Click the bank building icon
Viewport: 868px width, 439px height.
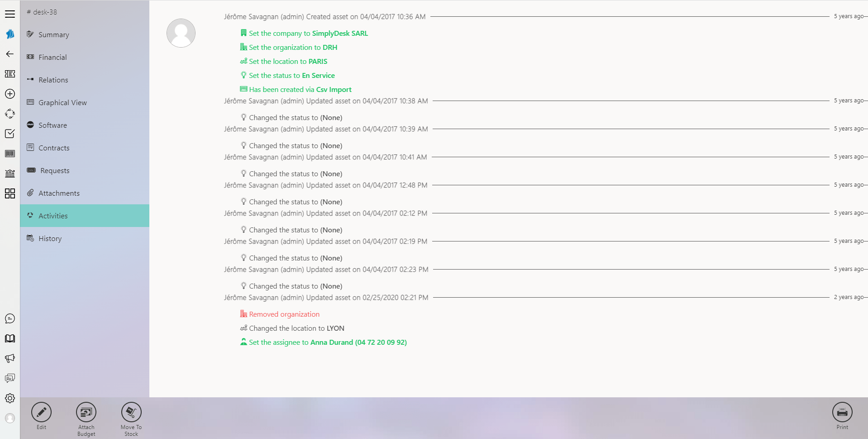(10, 174)
